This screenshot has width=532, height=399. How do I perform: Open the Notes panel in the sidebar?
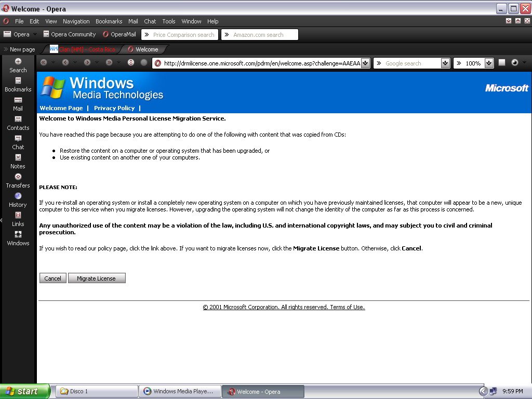[x=18, y=162]
